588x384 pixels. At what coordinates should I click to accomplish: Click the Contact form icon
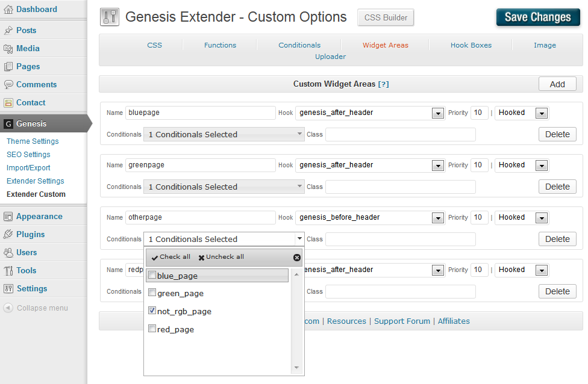click(x=8, y=103)
